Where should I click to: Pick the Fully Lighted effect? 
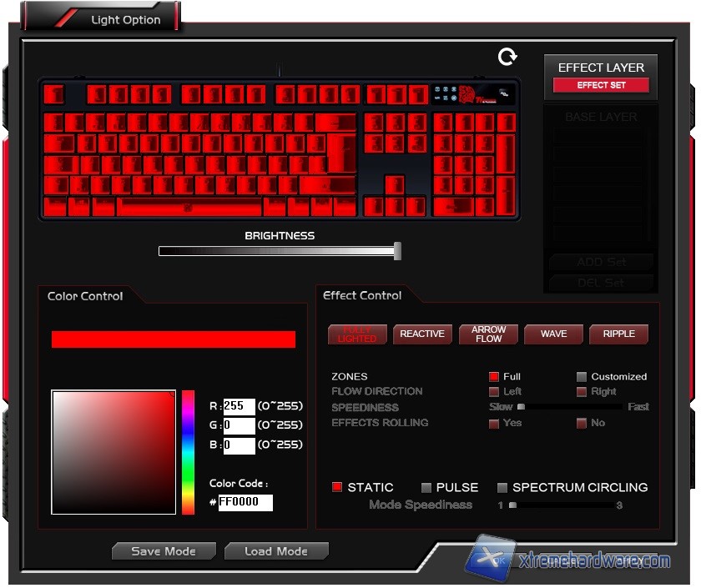point(357,334)
